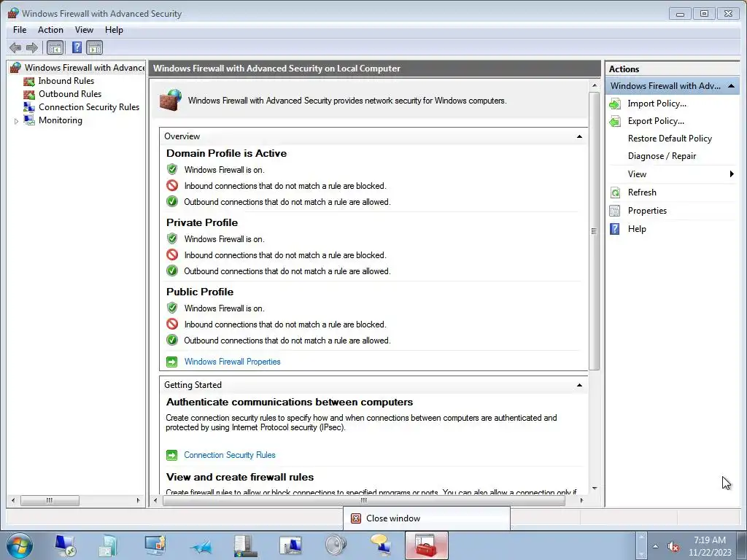Click the 'Public Profile' heading
The height and width of the screenshot is (560, 747).
(200, 292)
